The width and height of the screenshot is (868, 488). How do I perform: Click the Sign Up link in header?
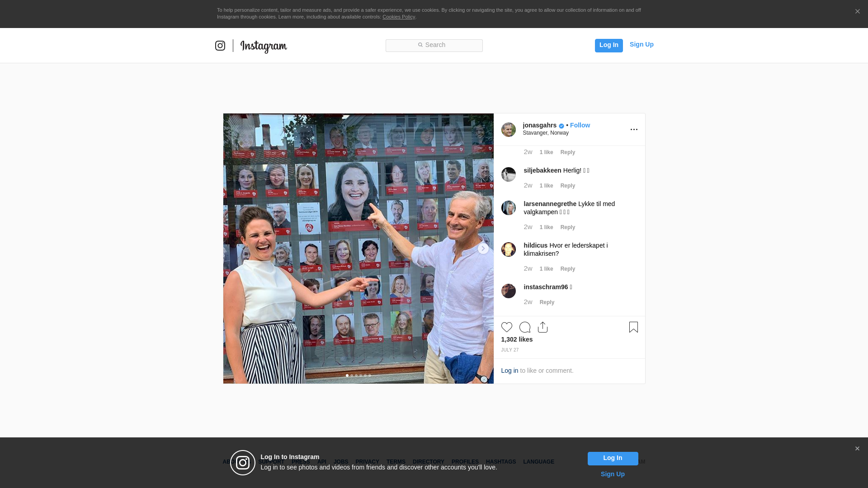(642, 44)
